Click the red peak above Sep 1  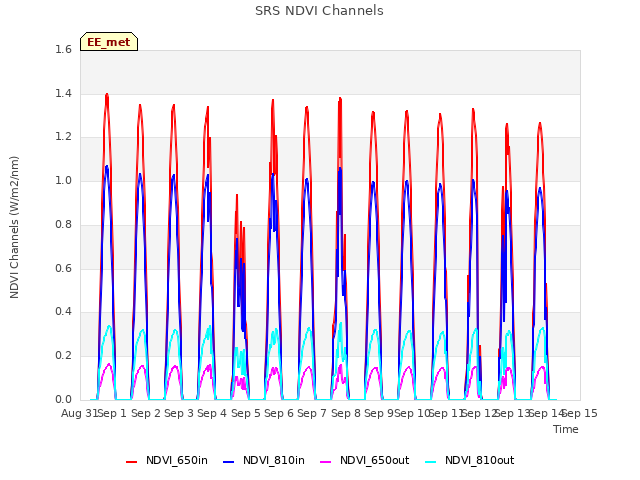107,96
